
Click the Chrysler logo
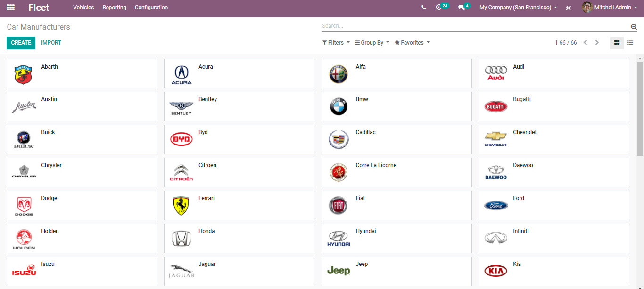[24, 171]
